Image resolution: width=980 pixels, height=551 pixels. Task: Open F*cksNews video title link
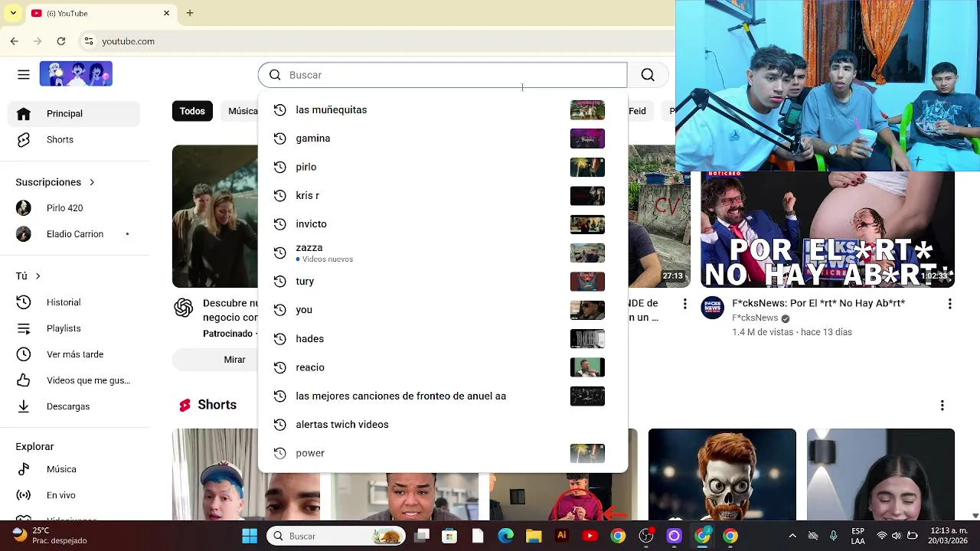pos(818,303)
